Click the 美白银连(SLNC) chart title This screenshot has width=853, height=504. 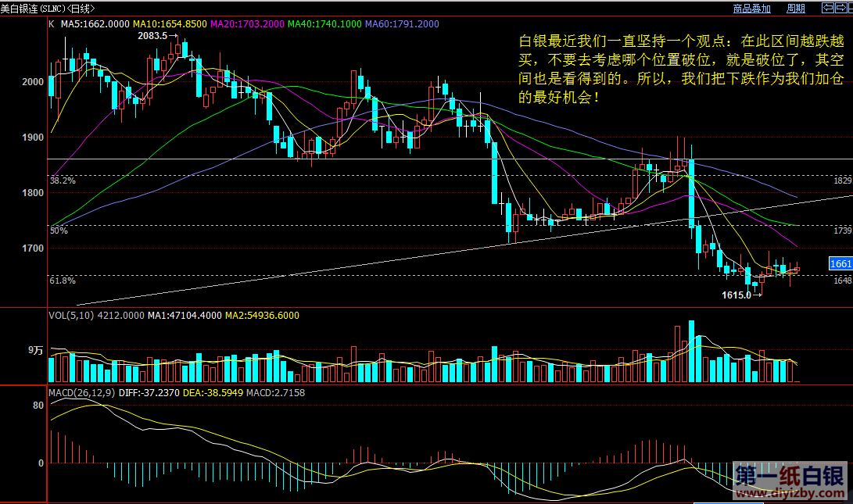click(33, 9)
